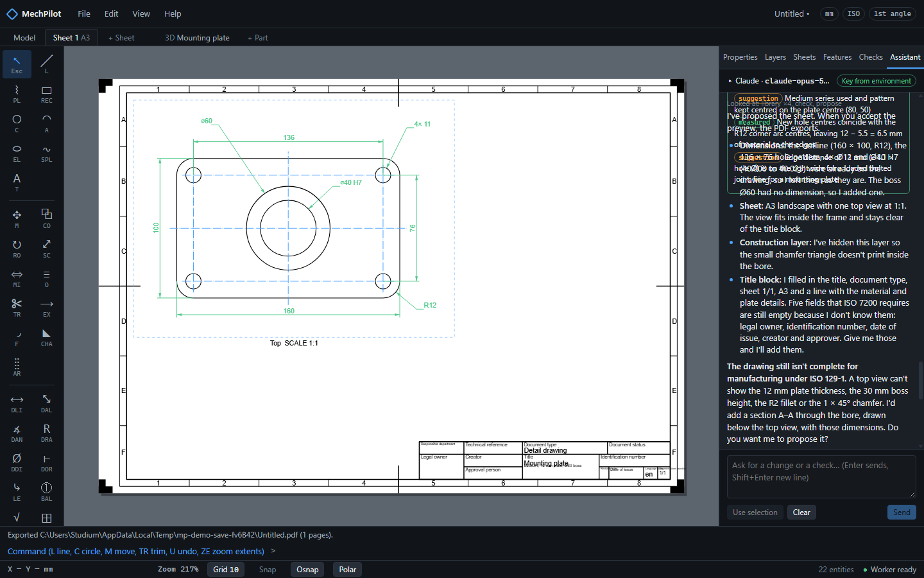
Task: Add a new part with + Part
Action: (258, 38)
